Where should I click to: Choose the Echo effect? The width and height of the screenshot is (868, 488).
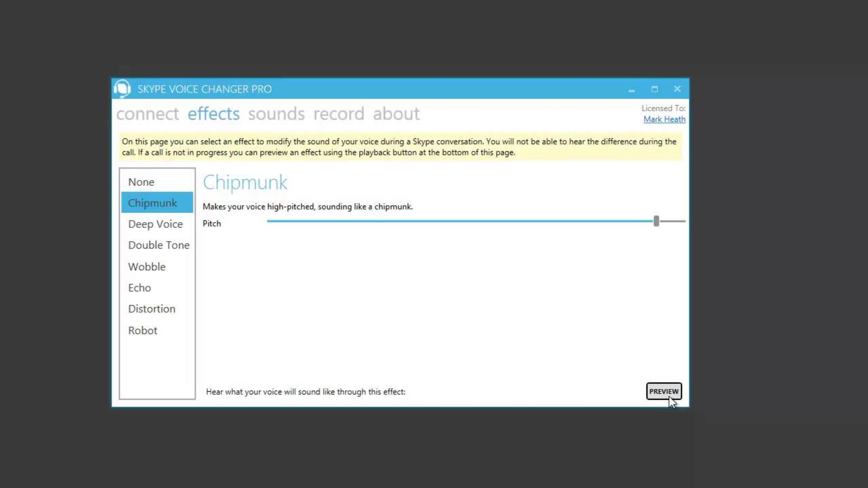click(x=157, y=288)
